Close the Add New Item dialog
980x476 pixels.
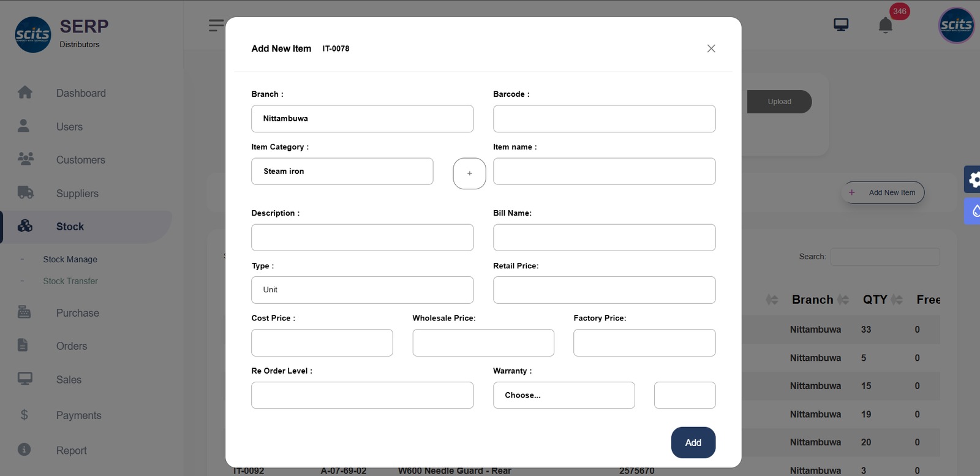(x=710, y=48)
